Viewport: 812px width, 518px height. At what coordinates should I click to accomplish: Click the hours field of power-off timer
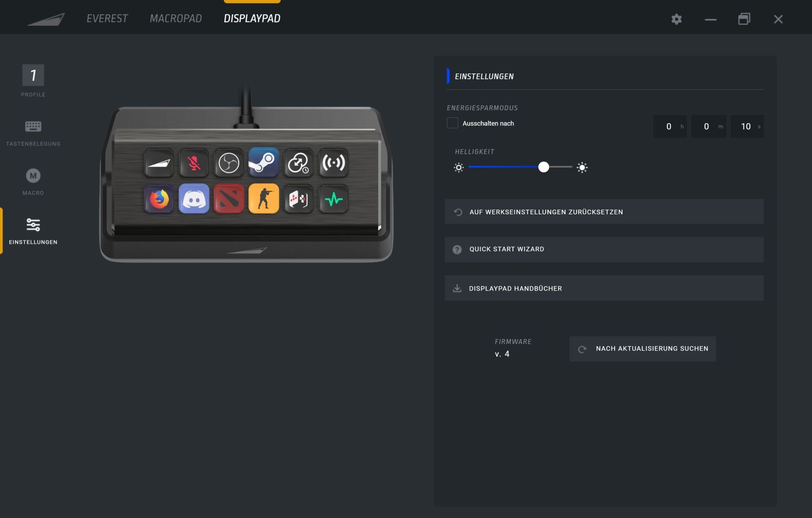[x=670, y=126]
